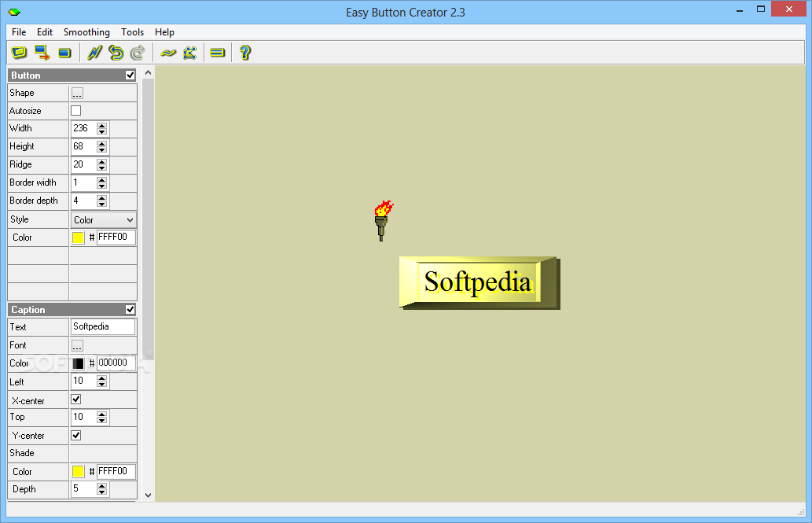This screenshot has height=523, width=812.
Task: Click the question mark help icon
Action: [245, 53]
